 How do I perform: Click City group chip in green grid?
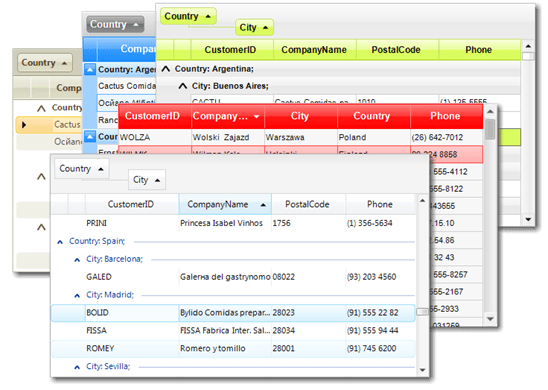254,27
